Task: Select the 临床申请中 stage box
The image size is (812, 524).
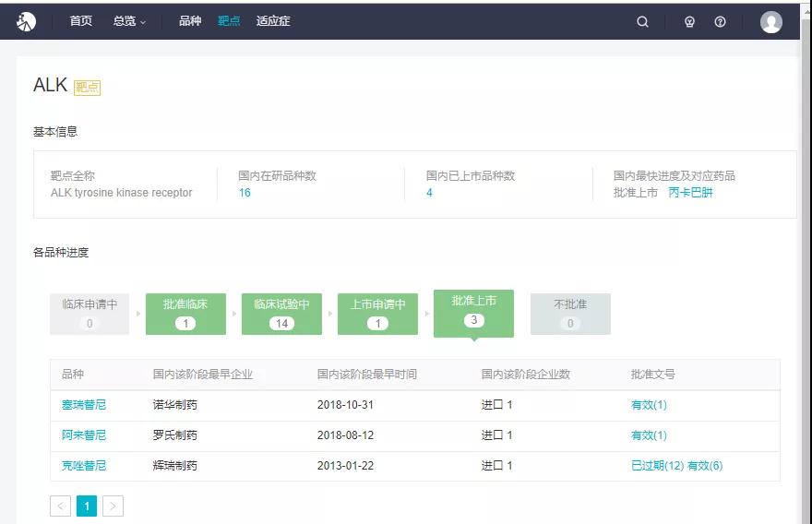Action: (90, 314)
